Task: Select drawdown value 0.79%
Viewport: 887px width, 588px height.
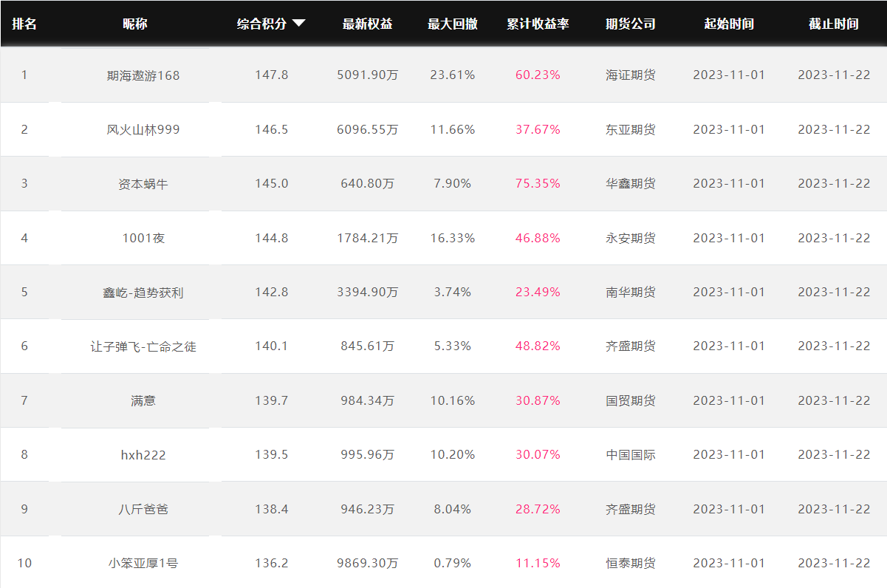Action: pos(453,563)
